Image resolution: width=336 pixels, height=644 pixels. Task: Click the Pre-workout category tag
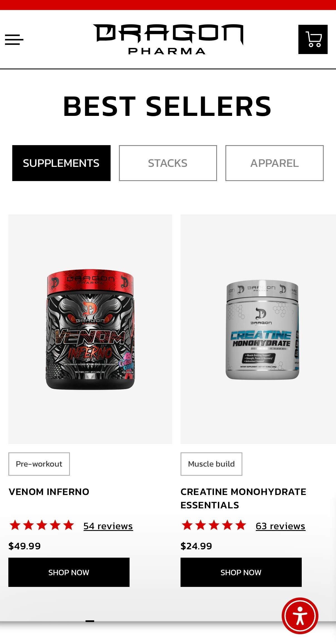[x=39, y=464]
